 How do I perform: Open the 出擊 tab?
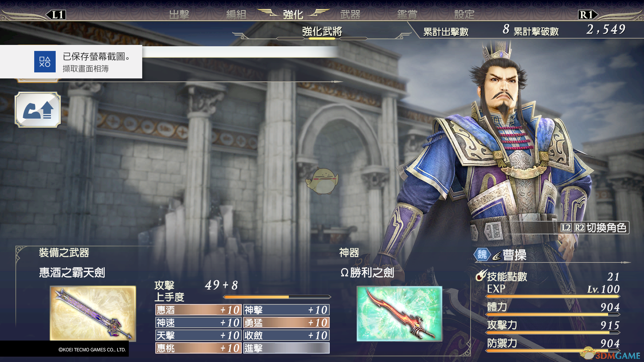pos(179,14)
